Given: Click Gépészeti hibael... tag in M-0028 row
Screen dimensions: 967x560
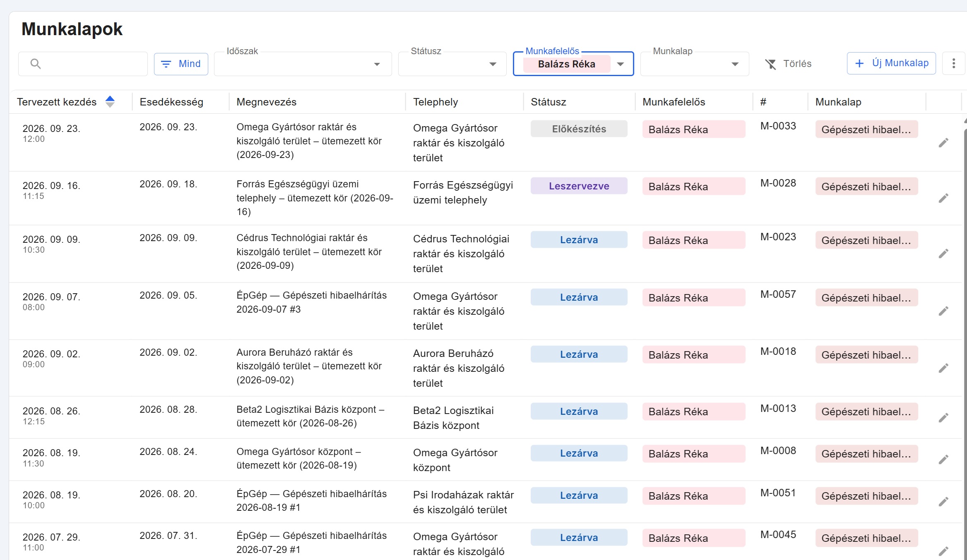Looking at the screenshot, I should click(866, 187).
